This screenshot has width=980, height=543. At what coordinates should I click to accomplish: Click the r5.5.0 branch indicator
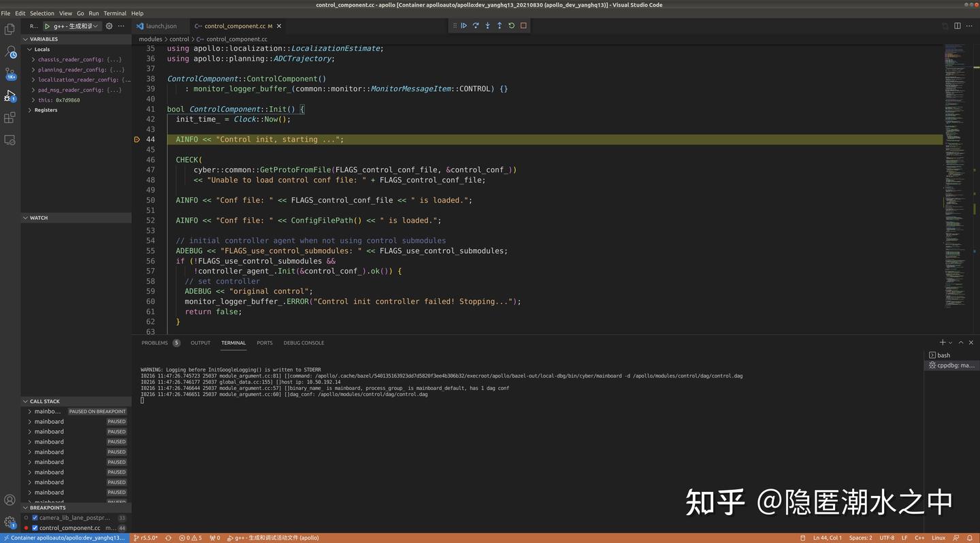(x=146, y=538)
